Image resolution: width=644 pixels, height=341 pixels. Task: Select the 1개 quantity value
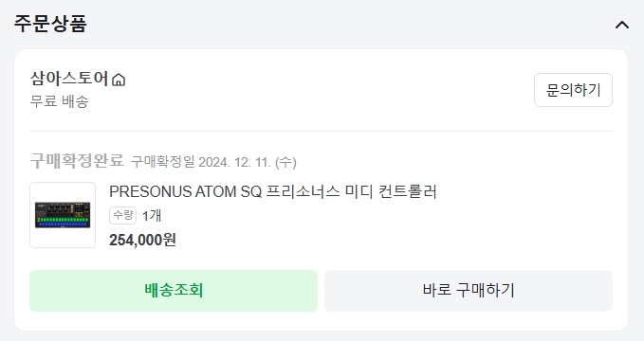coord(152,216)
